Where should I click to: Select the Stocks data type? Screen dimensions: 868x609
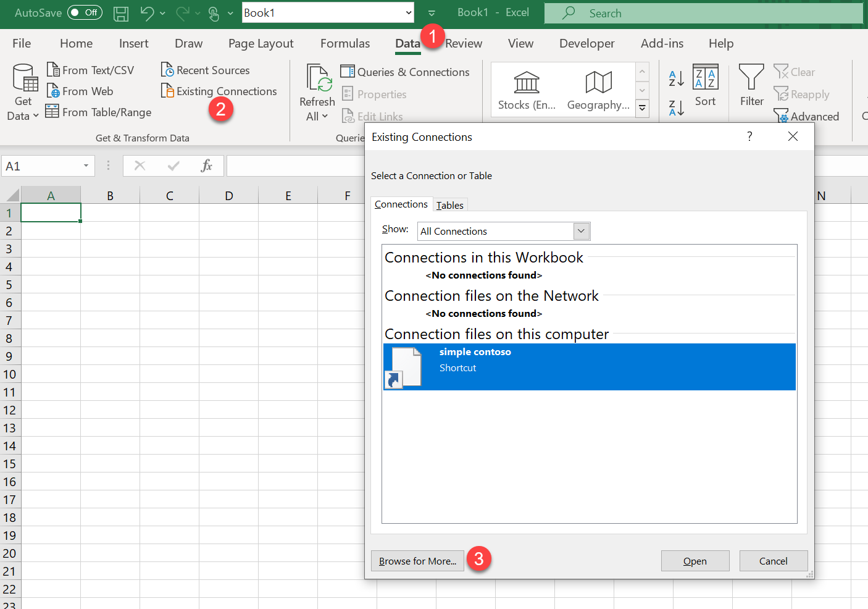point(527,90)
